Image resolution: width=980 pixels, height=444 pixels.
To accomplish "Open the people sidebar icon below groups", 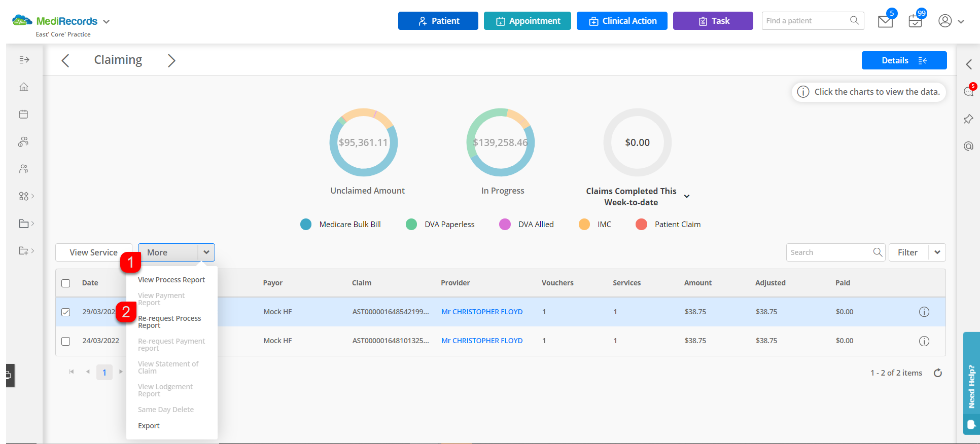I will click(24, 169).
